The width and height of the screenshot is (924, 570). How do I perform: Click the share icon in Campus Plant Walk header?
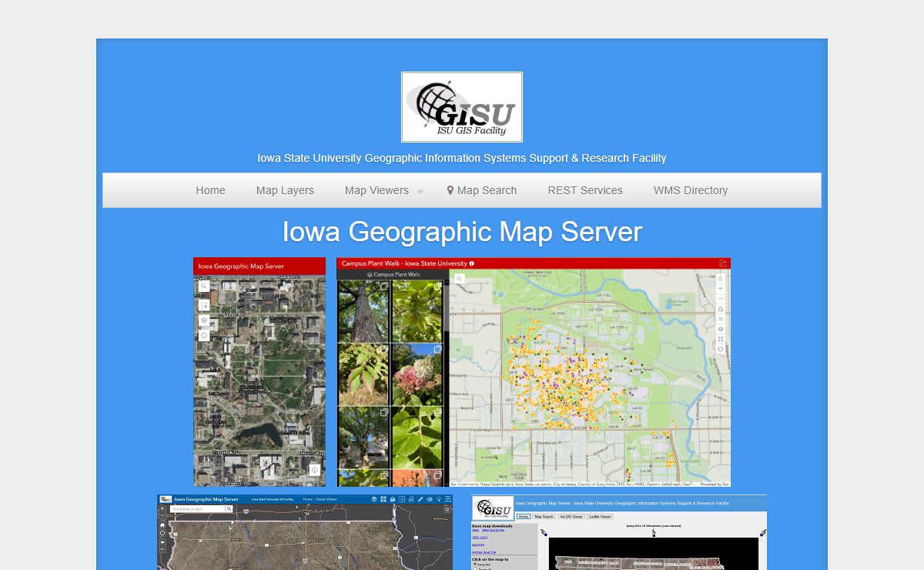pos(722,263)
